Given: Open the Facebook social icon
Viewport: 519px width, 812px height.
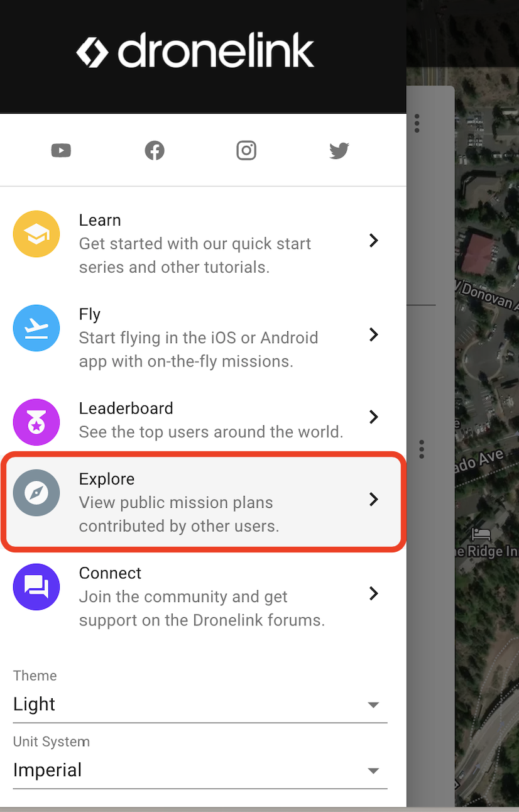Looking at the screenshot, I should point(155,151).
